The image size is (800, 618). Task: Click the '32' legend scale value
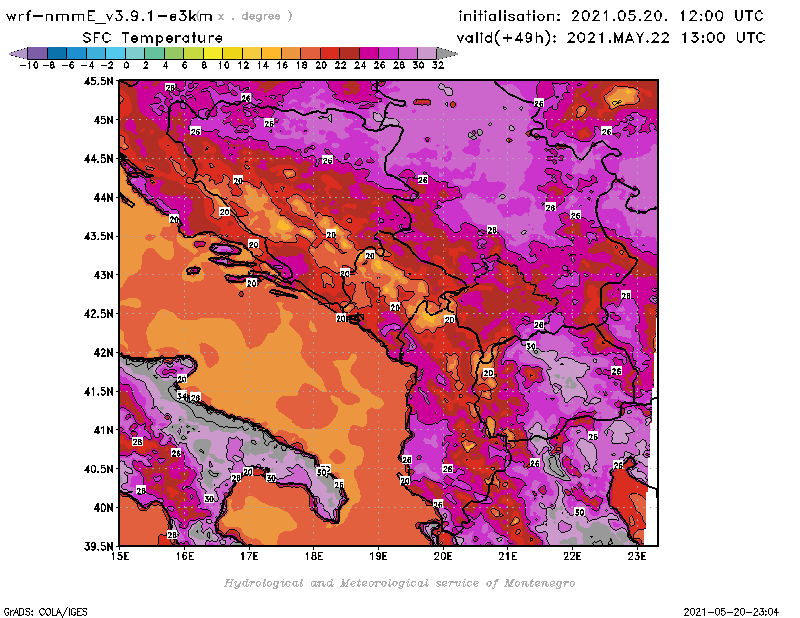point(438,65)
